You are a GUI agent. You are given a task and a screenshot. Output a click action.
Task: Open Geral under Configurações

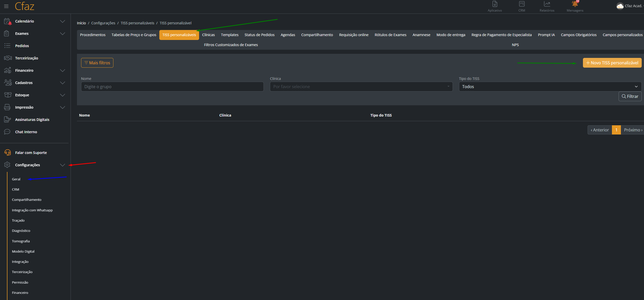16,179
